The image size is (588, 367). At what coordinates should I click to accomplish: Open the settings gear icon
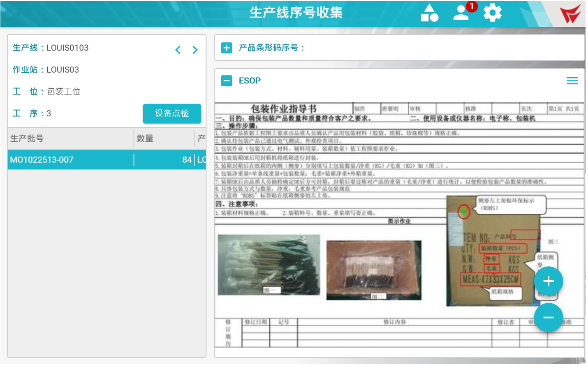492,13
